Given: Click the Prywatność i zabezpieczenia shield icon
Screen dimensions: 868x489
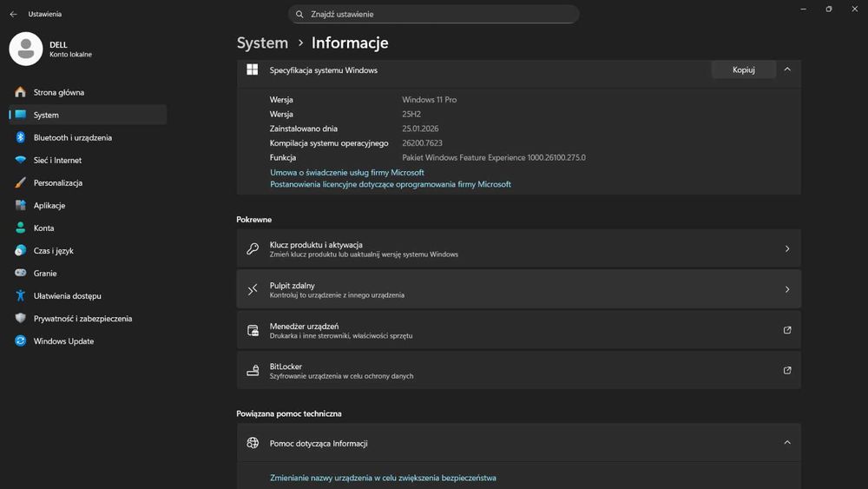Looking at the screenshot, I should click(21, 319).
